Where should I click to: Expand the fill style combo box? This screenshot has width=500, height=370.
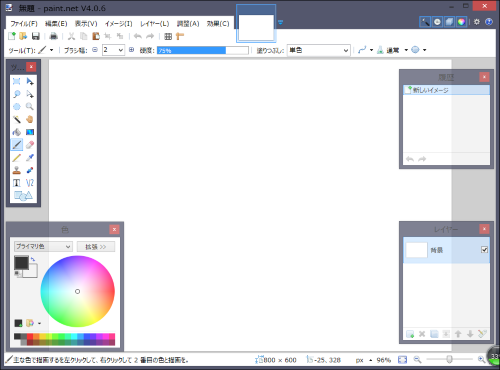(319, 50)
